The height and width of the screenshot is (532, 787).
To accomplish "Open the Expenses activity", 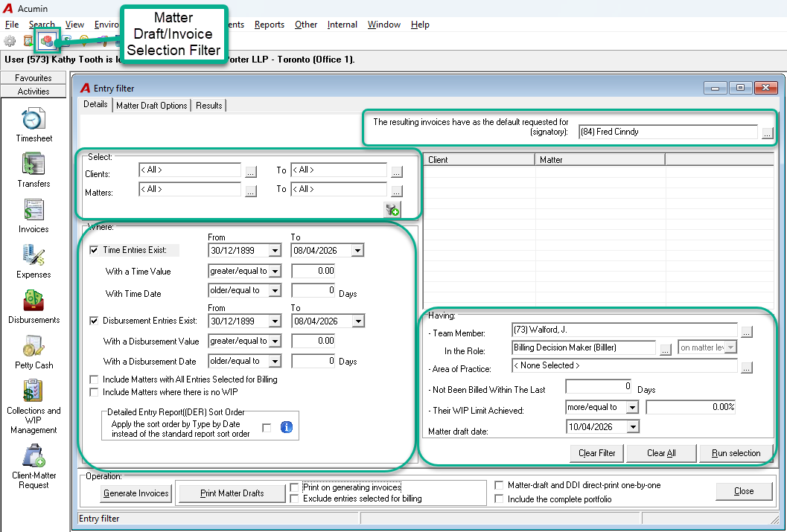I will 34,261.
